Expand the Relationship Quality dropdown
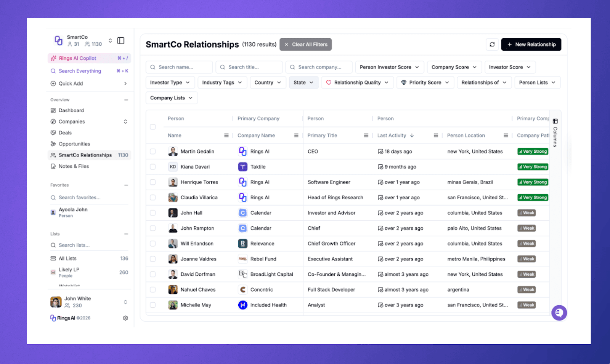610x364 pixels. click(357, 82)
